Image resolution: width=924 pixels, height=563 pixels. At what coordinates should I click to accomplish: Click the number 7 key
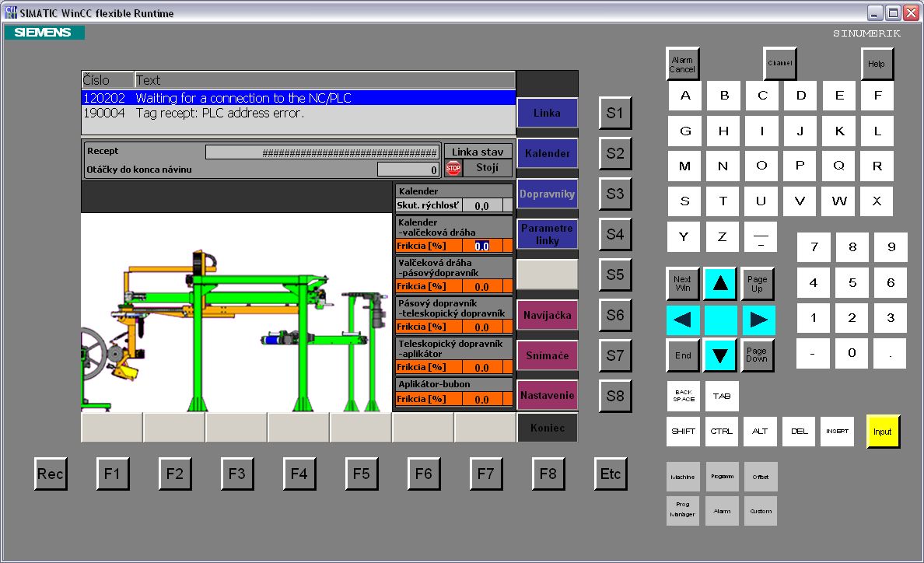814,247
